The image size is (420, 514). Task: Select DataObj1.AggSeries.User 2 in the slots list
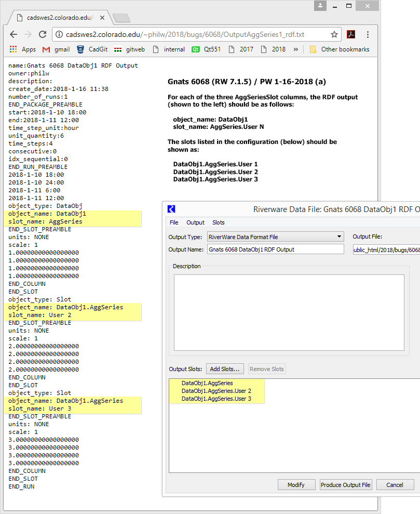tap(216, 391)
